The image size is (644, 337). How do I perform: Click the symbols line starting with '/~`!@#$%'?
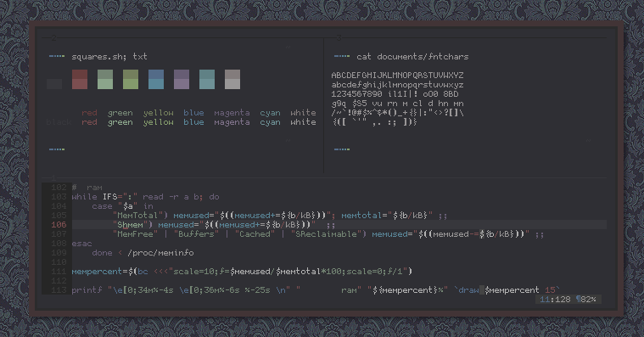tap(398, 113)
